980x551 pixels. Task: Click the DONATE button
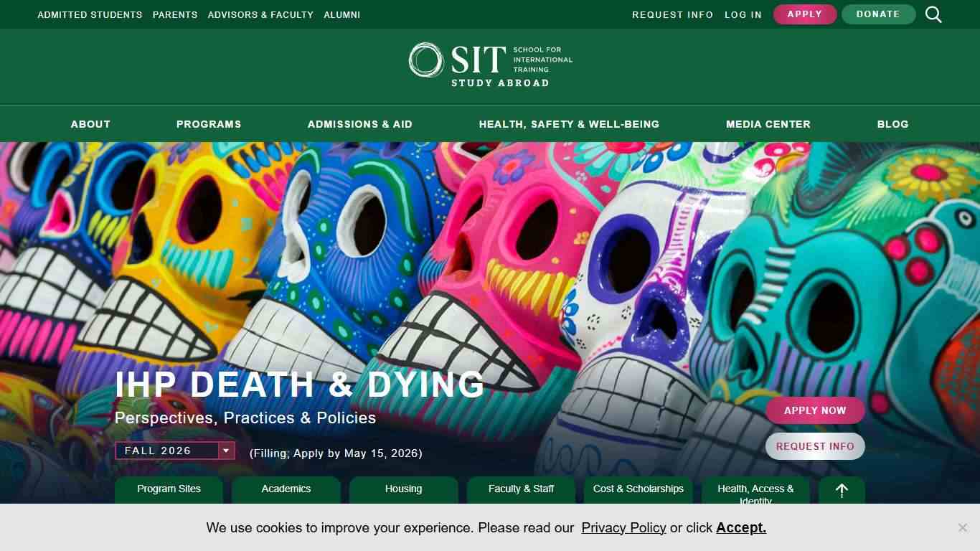click(878, 14)
